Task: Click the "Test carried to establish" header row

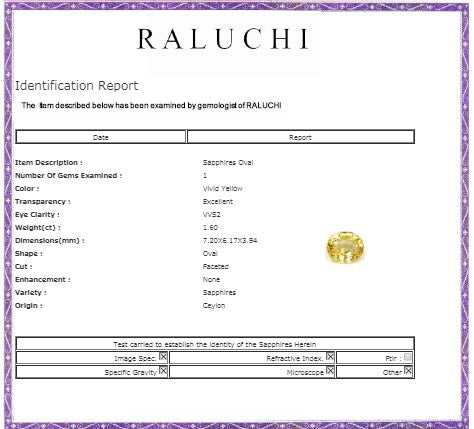Action: click(x=215, y=344)
